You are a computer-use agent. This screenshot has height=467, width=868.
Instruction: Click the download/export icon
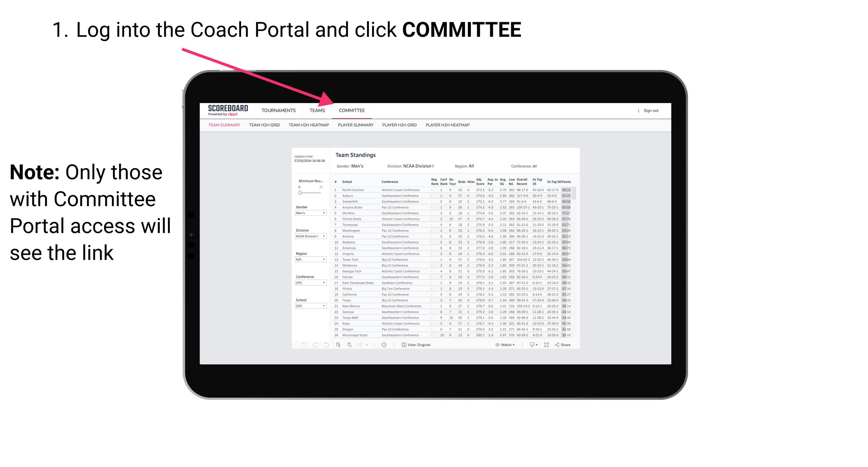(x=530, y=345)
